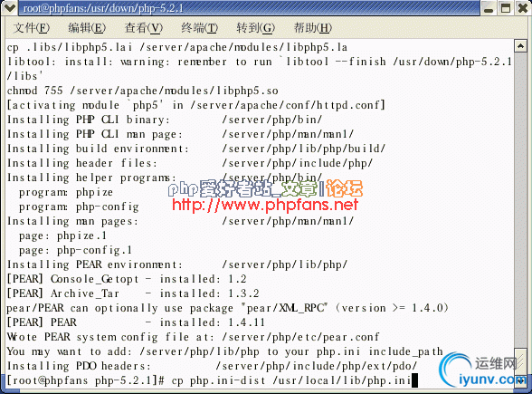Click the '[PEAR] PEAR - installed: 1.4.11' line
This screenshot has height=394, width=532.
[x=136, y=322]
